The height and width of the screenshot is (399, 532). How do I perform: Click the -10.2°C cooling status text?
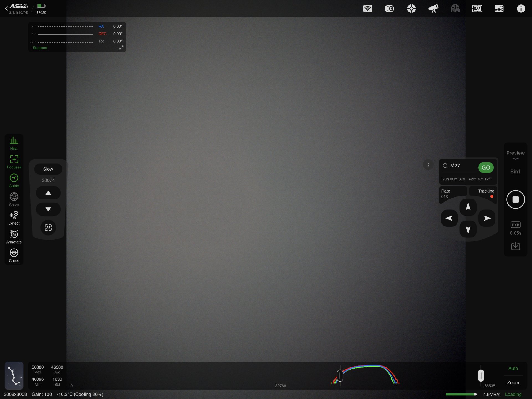click(80, 394)
